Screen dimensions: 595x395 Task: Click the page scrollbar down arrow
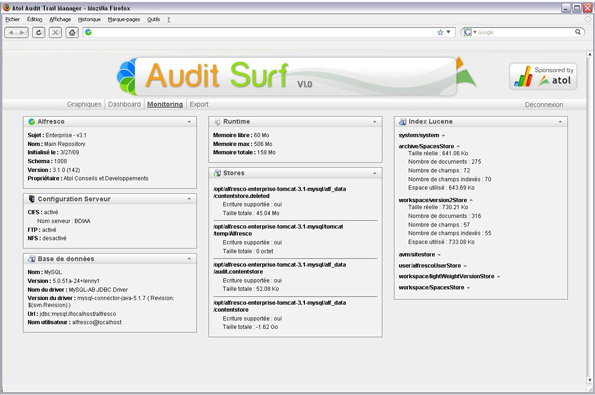[590, 379]
